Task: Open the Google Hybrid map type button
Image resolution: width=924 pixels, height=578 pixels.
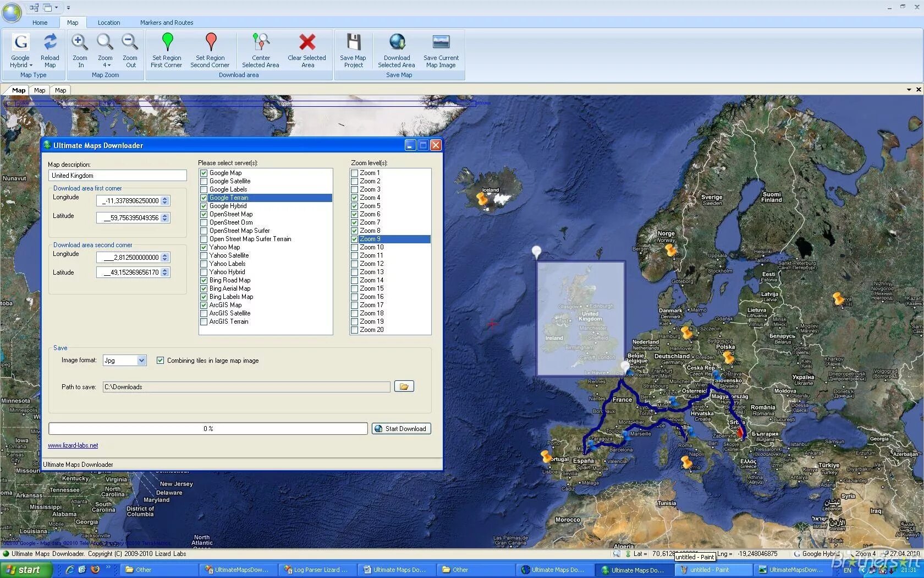Action: pos(20,50)
